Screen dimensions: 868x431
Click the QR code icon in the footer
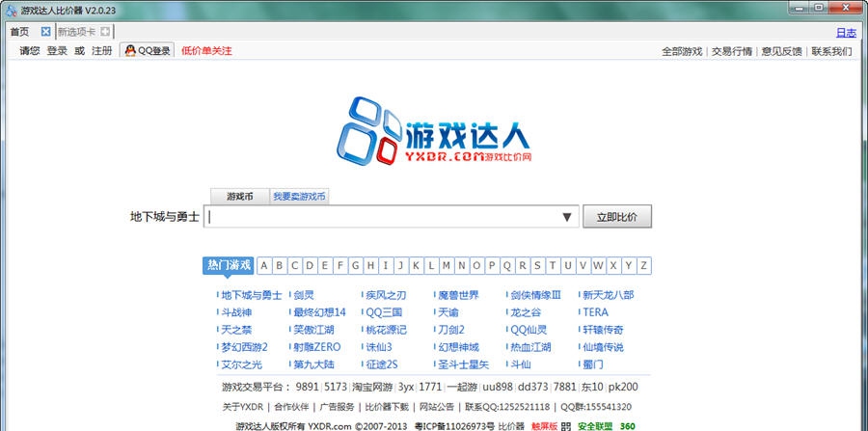(566, 426)
